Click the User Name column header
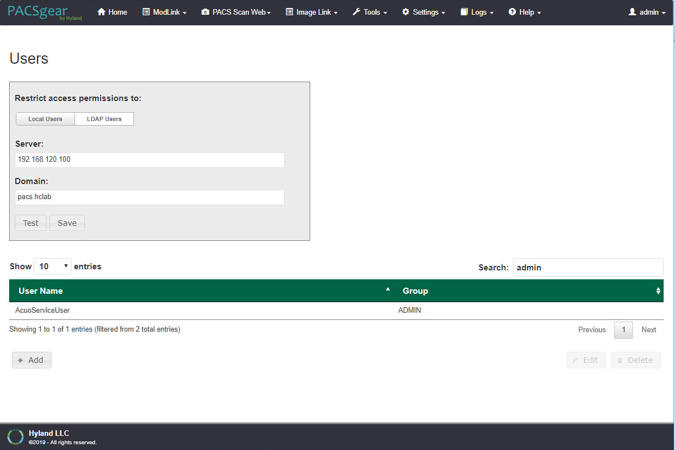The height and width of the screenshot is (450, 675). pyautogui.click(x=201, y=291)
